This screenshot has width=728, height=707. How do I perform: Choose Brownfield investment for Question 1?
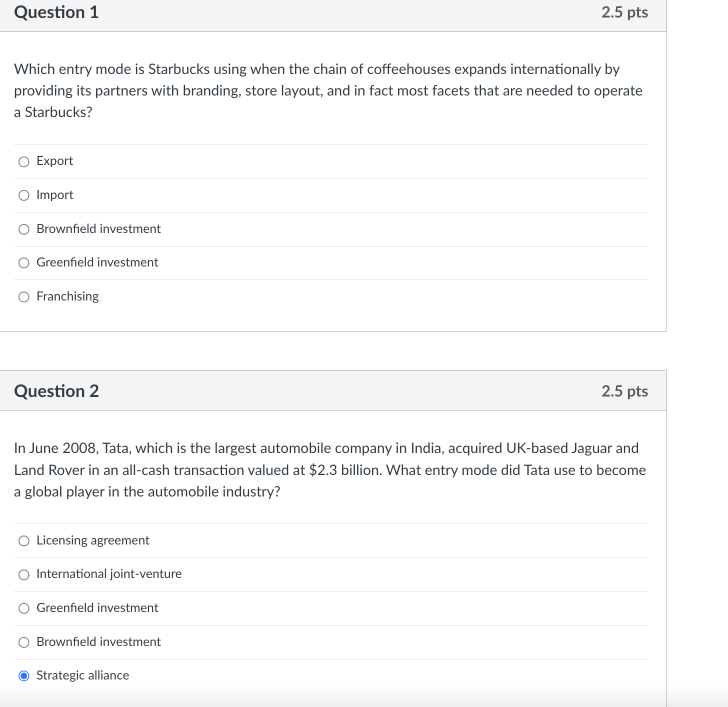pyautogui.click(x=23, y=229)
